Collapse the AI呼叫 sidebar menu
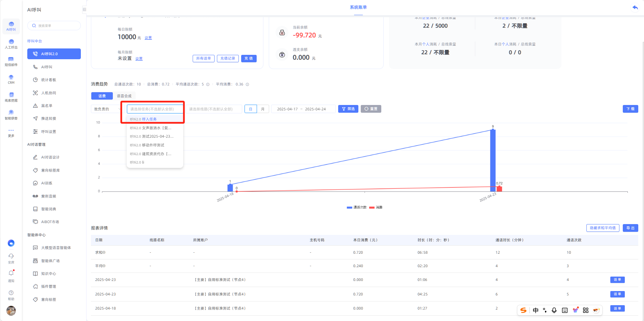Image resolution: width=644 pixels, height=321 pixels. [x=84, y=10]
